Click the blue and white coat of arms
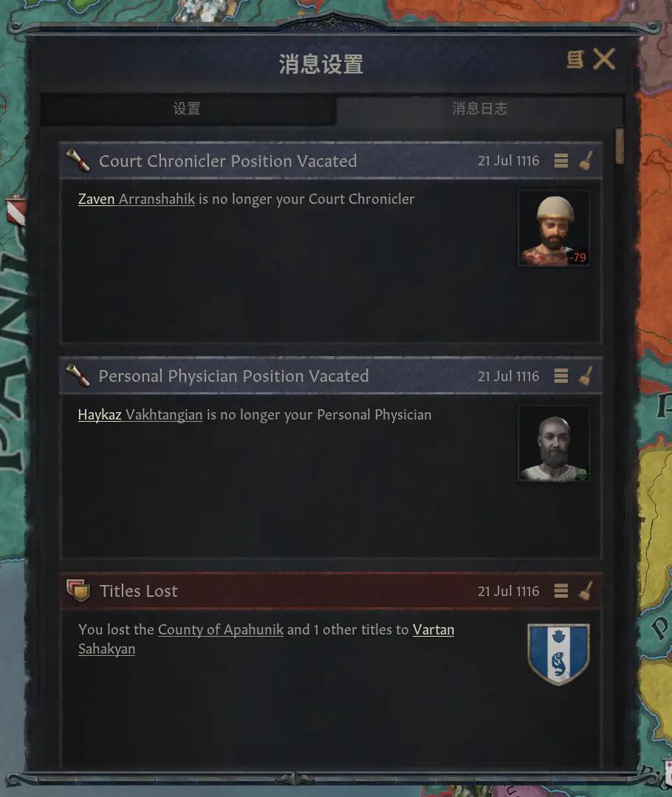The height and width of the screenshot is (797, 672). coord(558,654)
